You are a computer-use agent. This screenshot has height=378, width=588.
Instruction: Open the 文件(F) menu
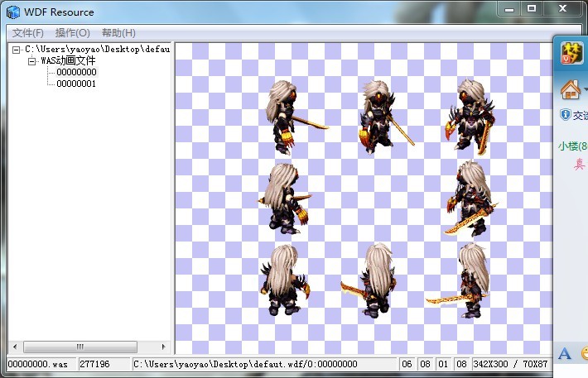[x=27, y=33]
